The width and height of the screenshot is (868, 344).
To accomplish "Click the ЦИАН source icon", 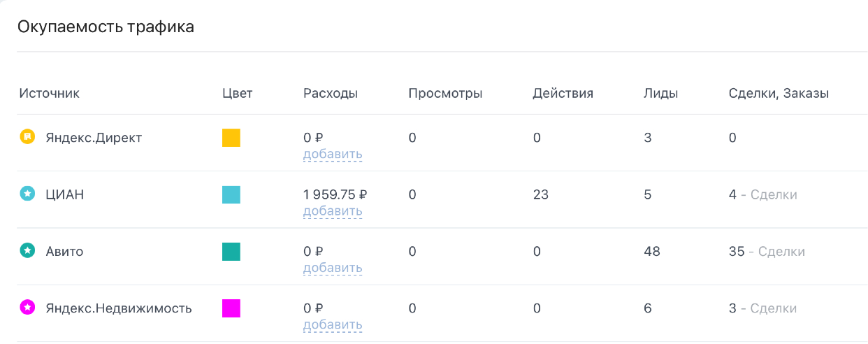I will [x=27, y=194].
